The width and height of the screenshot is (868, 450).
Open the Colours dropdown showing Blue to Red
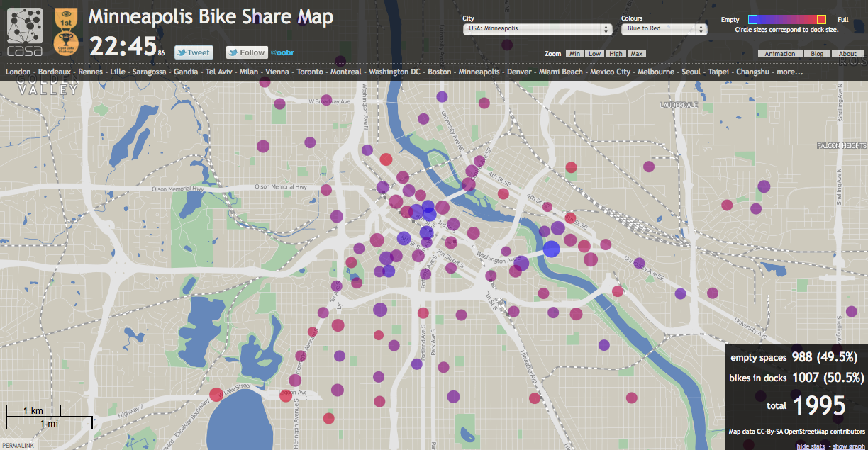coord(664,29)
